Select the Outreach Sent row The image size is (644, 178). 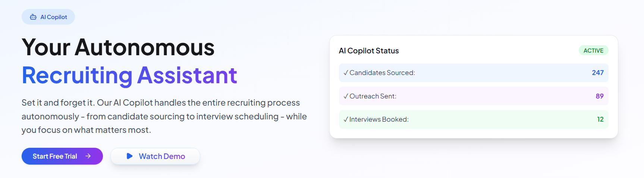[x=474, y=96]
